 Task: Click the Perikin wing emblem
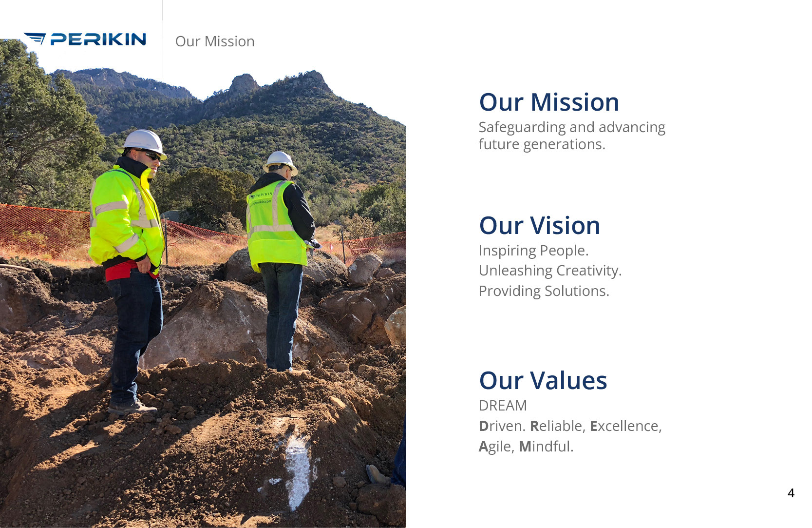coord(35,39)
